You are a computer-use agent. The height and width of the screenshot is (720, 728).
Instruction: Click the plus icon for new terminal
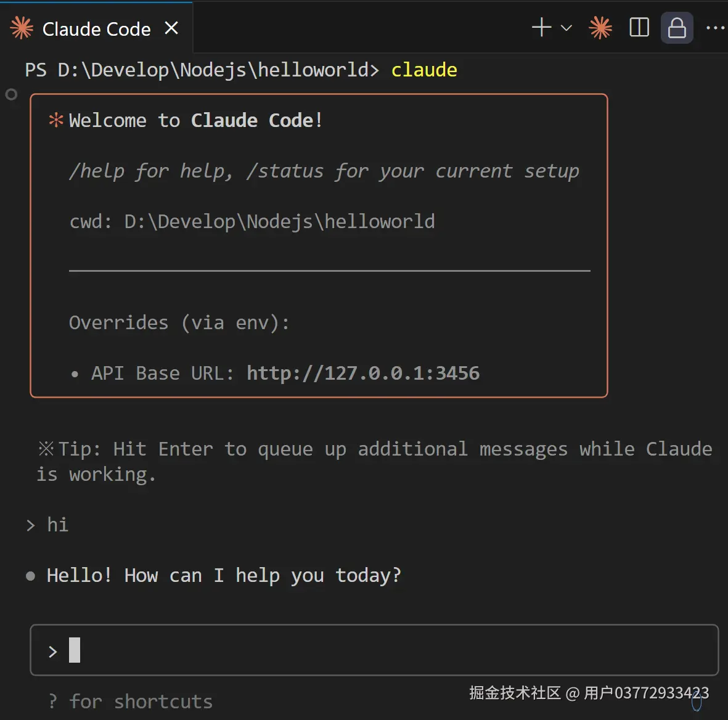click(541, 28)
